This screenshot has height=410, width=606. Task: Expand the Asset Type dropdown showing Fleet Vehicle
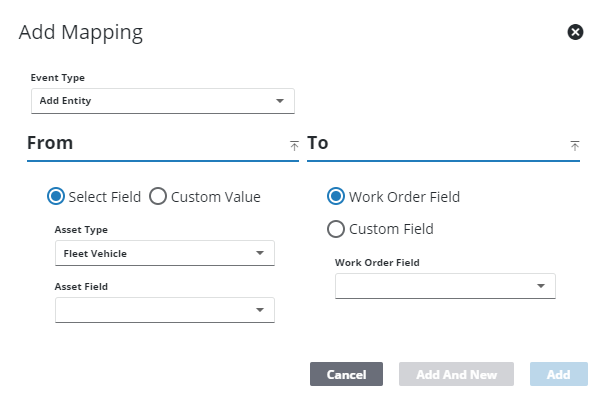tap(164, 254)
